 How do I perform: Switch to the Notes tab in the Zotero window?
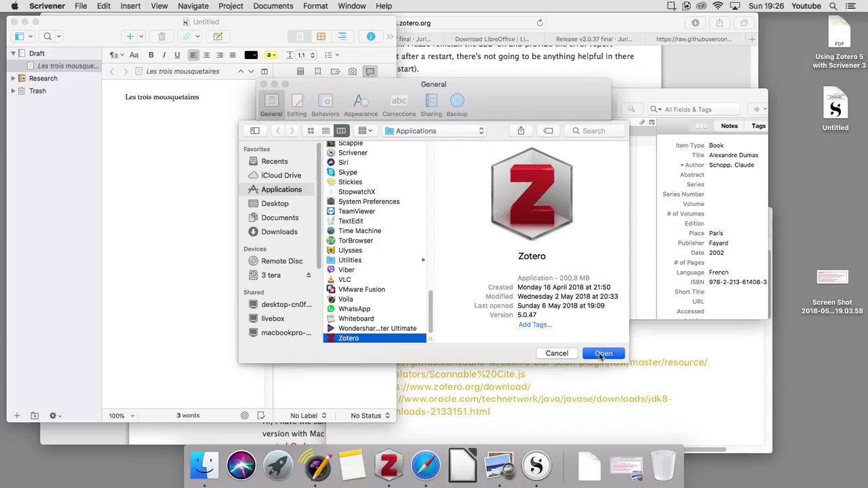tap(729, 126)
